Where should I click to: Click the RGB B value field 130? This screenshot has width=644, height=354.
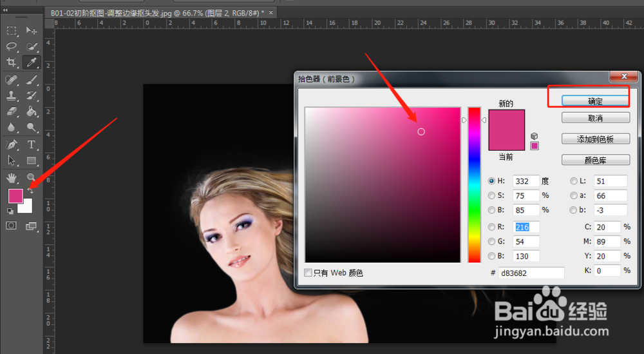526,256
